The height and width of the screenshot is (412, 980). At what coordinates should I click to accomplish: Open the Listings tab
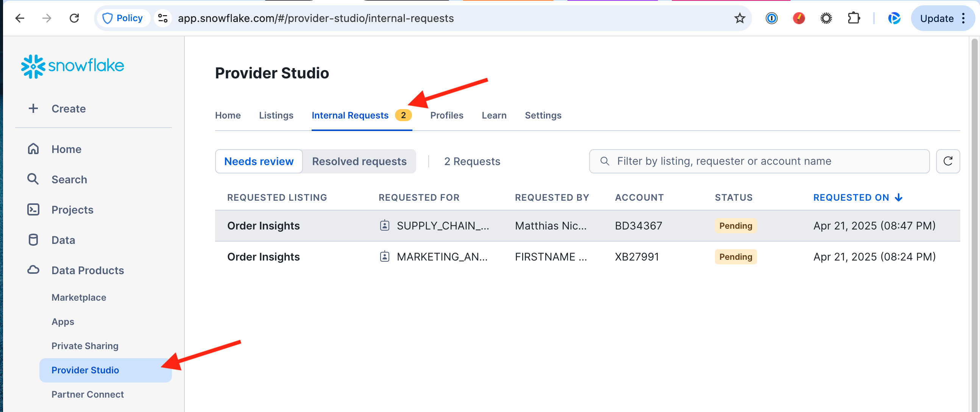tap(276, 115)
